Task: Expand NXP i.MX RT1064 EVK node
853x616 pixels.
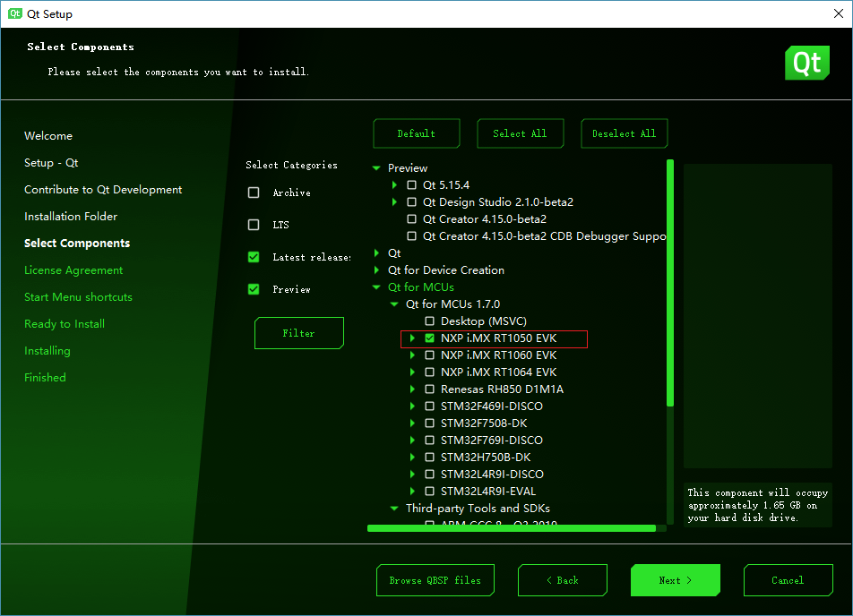Action: tap(412, 372)
